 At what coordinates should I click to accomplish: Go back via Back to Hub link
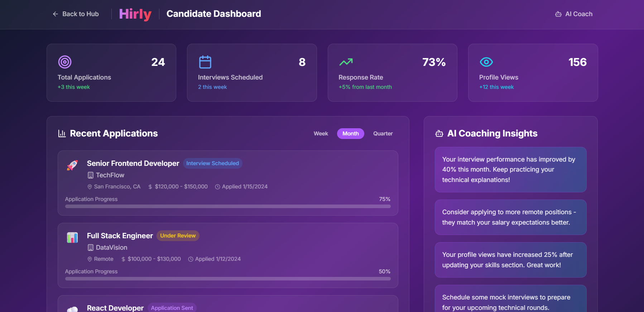pos(76,14)
